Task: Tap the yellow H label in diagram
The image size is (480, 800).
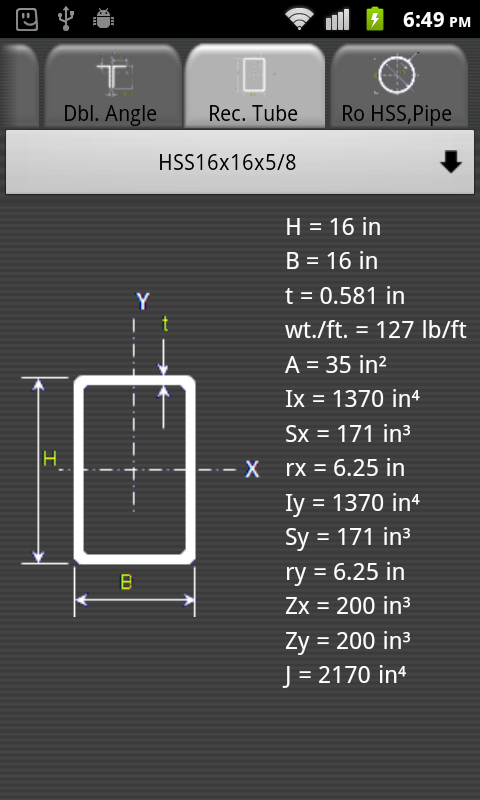Action: (x=49, y=459)
